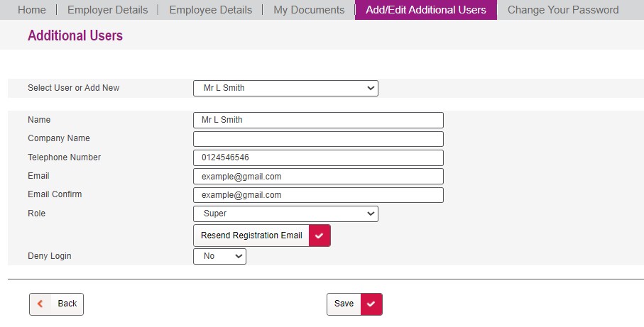Viewport: 644px width, 327px height.
Task: Click the red back arrow icon
Action: [40, 304]
